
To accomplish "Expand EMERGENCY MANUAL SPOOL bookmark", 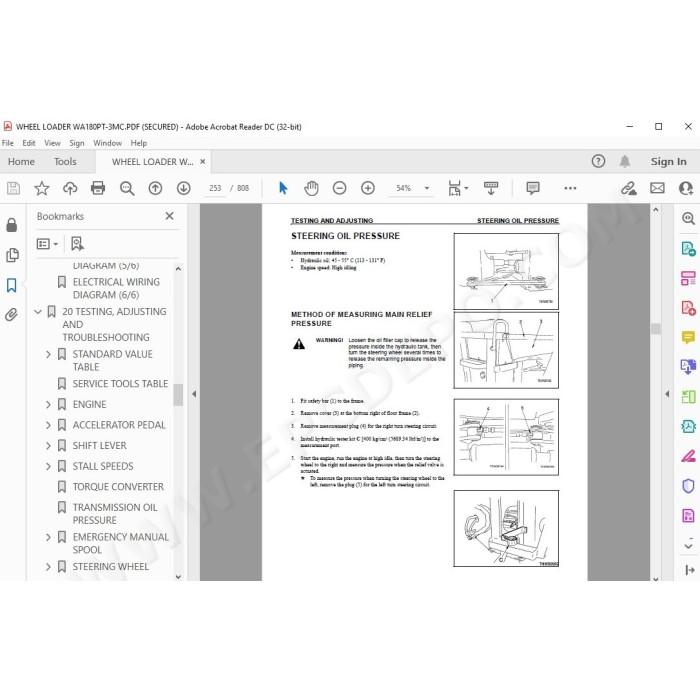I will pos(48,537).
